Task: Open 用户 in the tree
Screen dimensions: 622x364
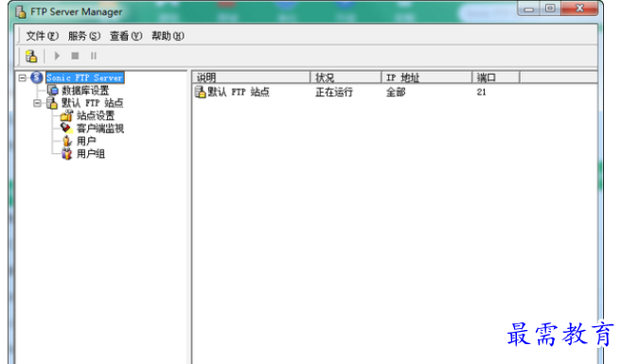Action: (86, 141)
